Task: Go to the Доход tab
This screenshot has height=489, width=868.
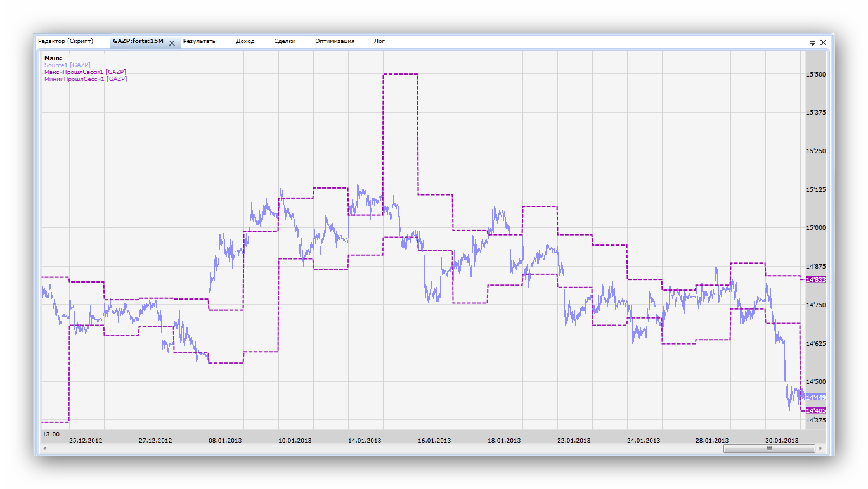Action: [245, 41]
